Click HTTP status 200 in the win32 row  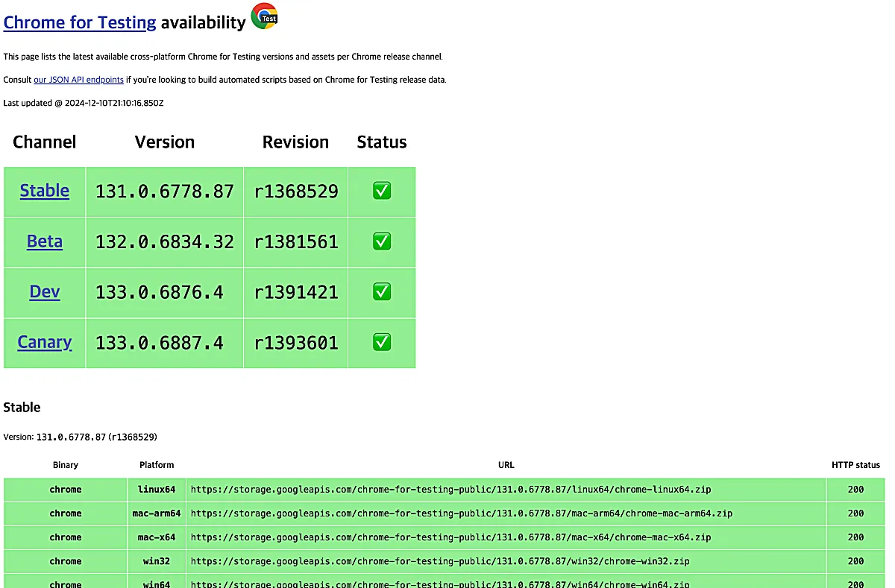(x=855, y=561)
